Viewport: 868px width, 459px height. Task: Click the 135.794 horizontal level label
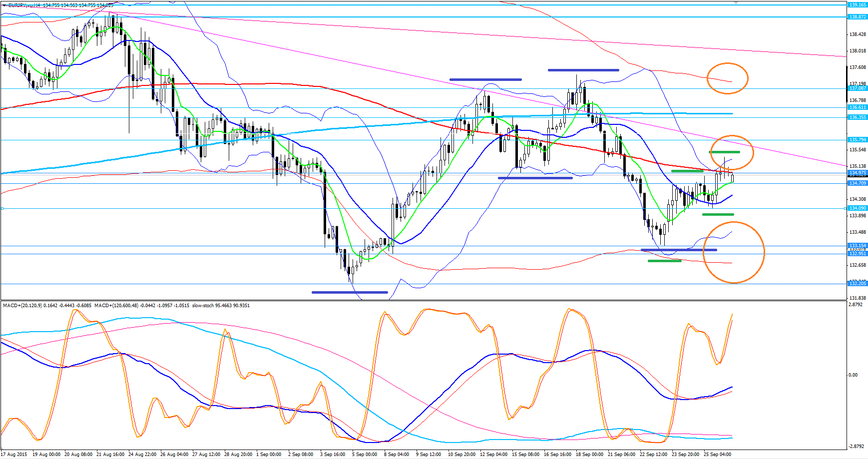[858, 140]
